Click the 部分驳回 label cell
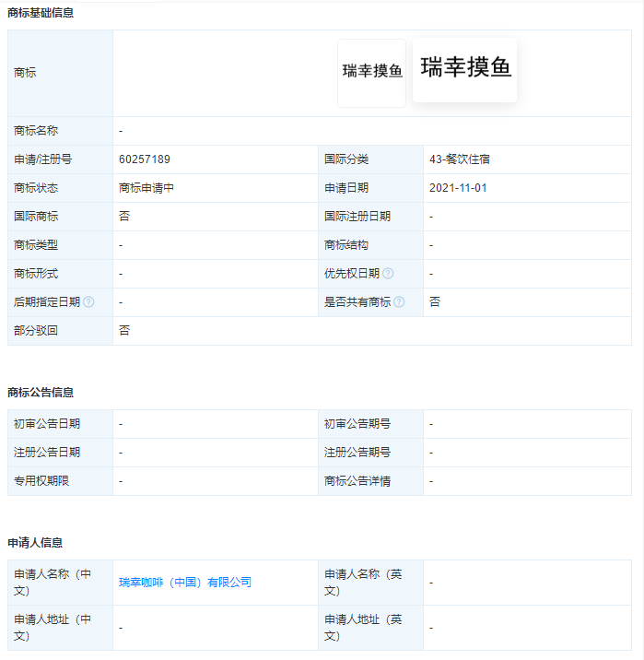644x660 pixels. 60,331
